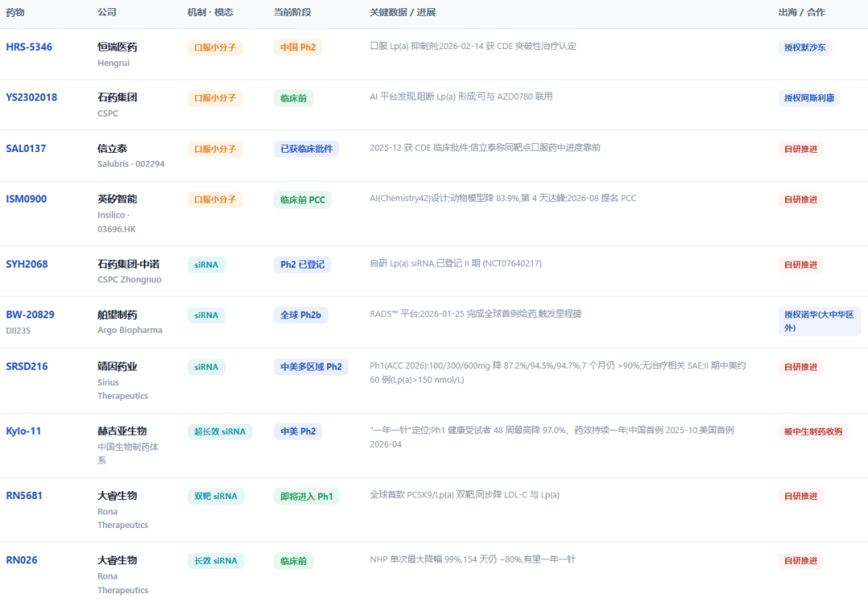Click siRNA tag in SYH2068 row

pos(206,264)
